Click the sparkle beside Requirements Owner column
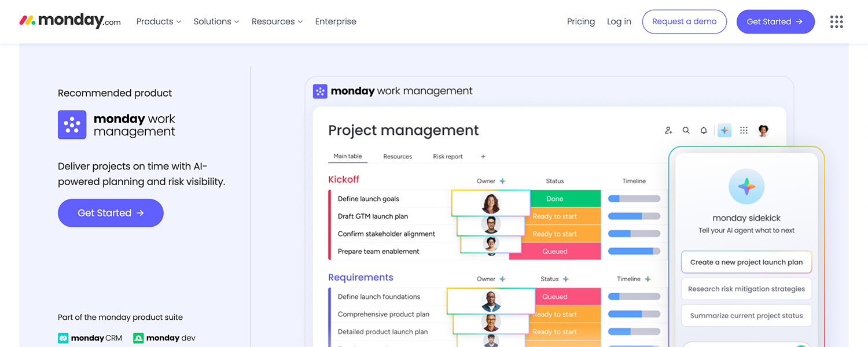 point(502,279)
